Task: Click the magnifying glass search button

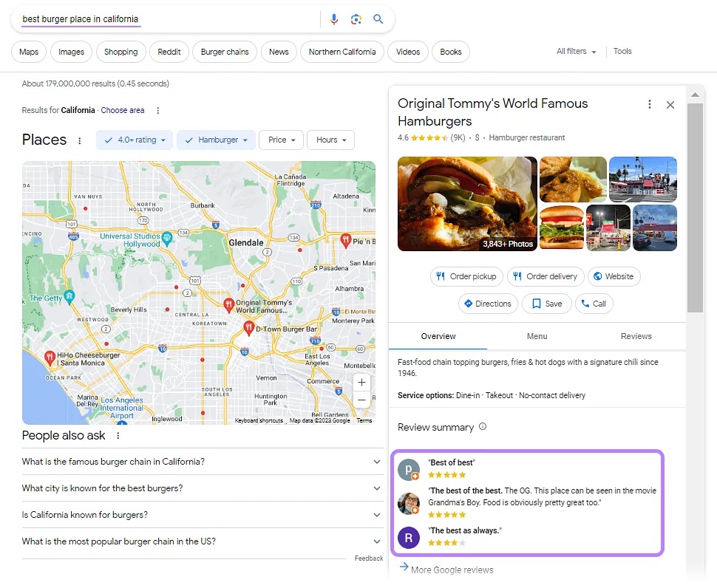Action: click(x=378, y=19)
